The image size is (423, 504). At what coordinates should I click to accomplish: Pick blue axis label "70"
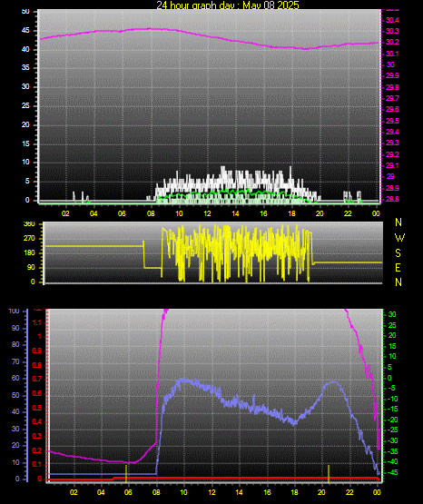click(15, 362)
